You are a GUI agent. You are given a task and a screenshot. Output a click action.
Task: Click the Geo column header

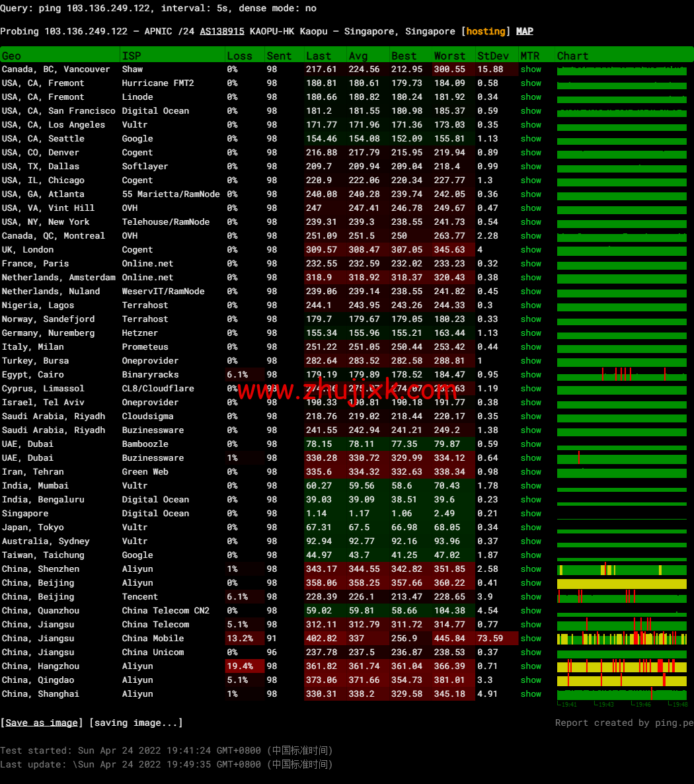point(11,56)
